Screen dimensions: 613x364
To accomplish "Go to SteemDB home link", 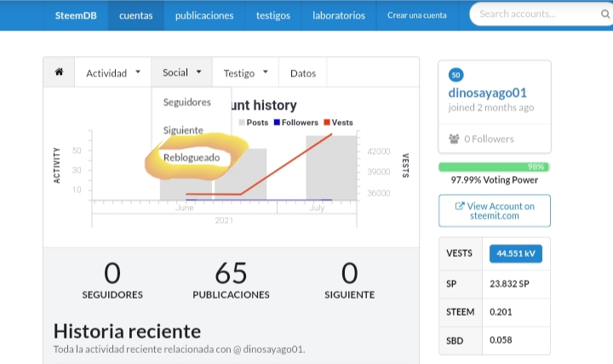I will 76,15.
